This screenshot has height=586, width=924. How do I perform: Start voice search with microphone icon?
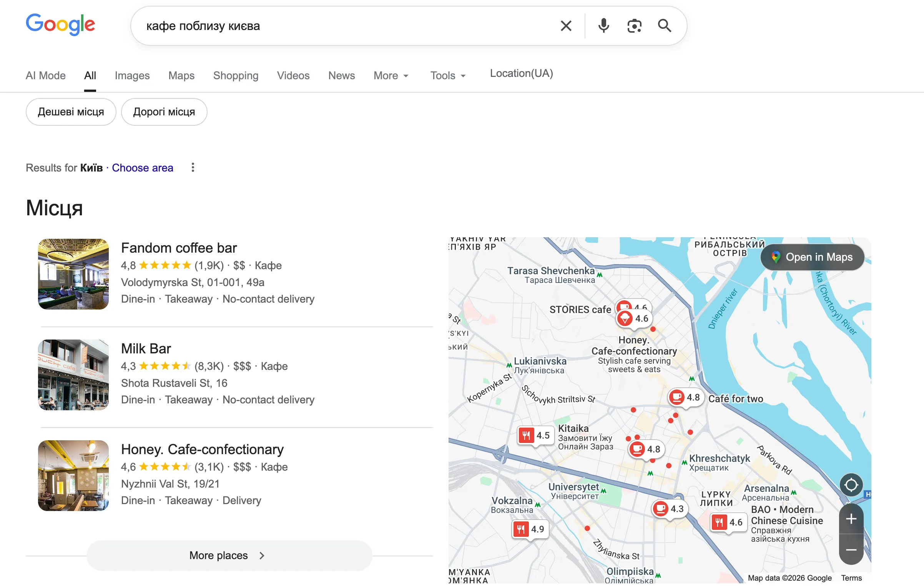603,26
